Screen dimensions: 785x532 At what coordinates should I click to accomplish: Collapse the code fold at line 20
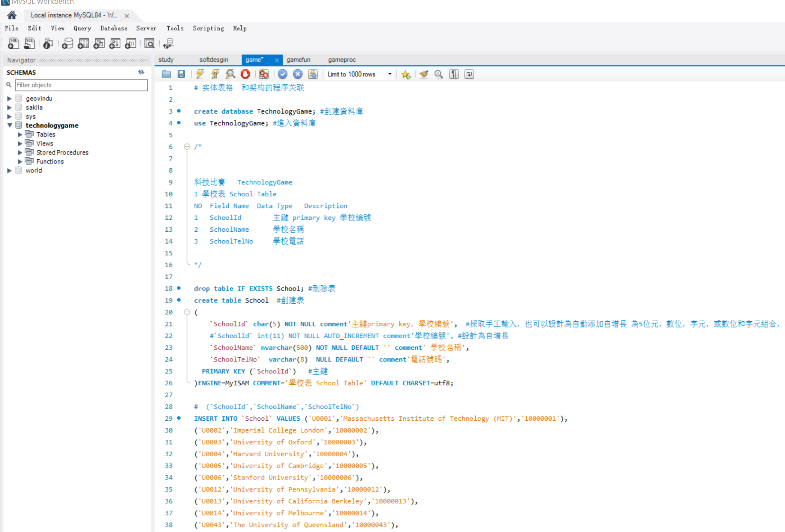click(x=187, y=312)
